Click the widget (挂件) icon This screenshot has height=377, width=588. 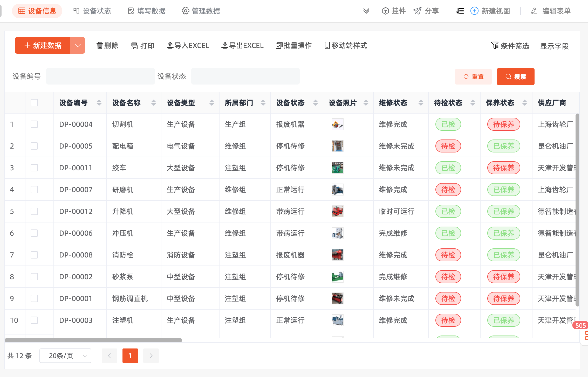386,11
